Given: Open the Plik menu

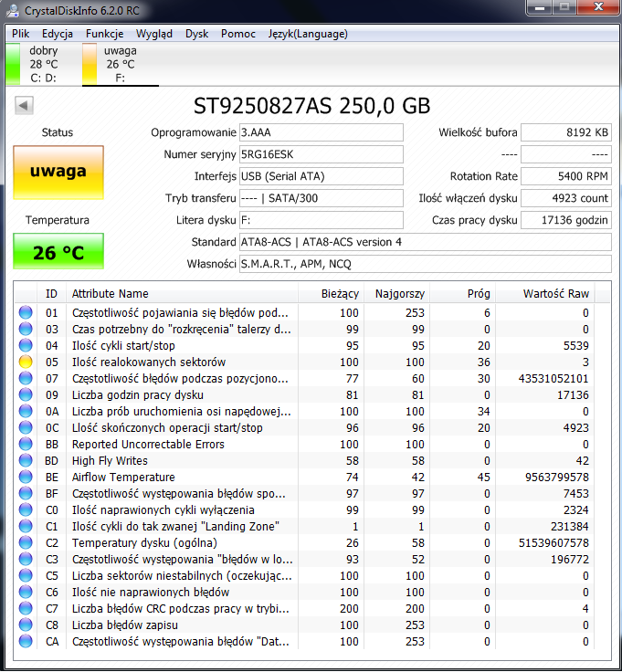Looking at the screenshot, I should point(21,34).
